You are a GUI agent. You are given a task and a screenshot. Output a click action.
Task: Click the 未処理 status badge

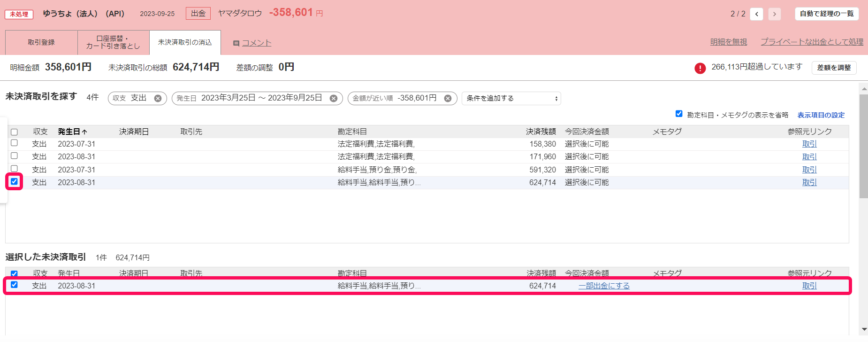pos(19,14)
